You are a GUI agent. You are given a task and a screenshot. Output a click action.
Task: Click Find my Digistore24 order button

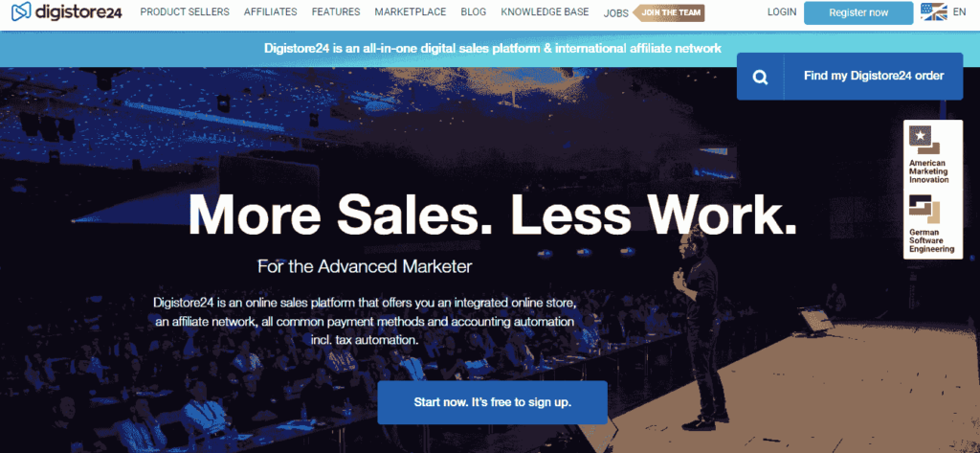click(850, 77)
